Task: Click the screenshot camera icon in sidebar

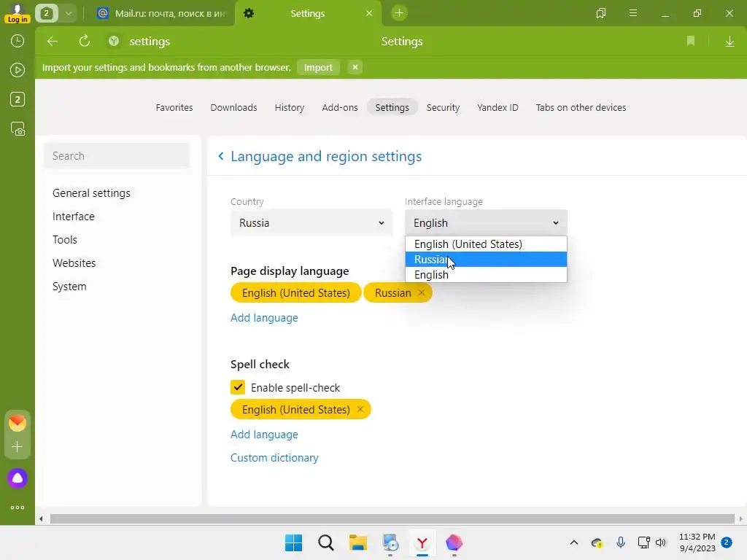Action: coord(18,128)
